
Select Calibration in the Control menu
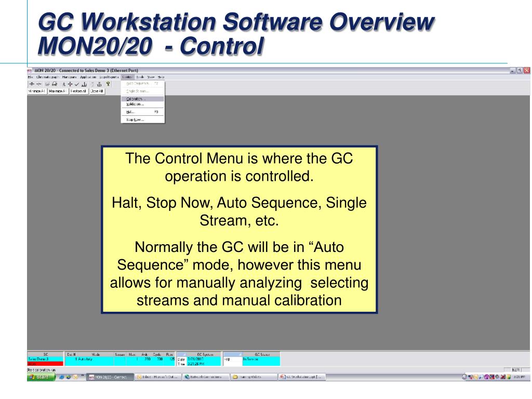142,99
